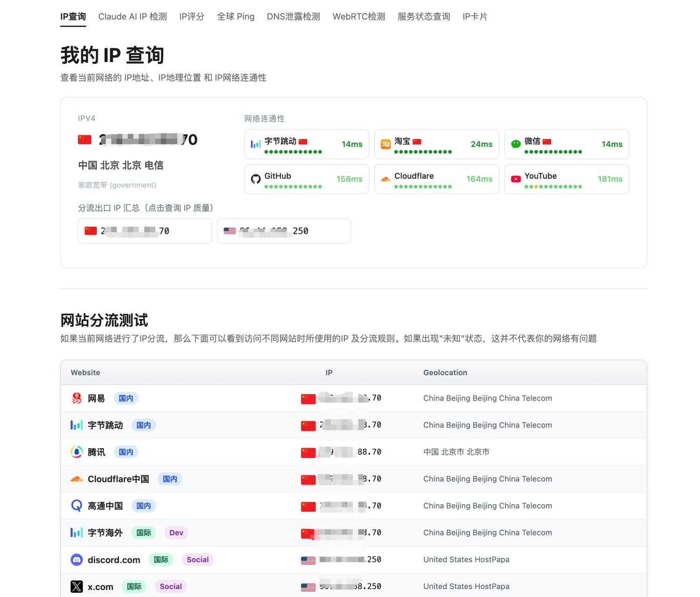The width and height of the screenshot is (700, 597).
Task: Click the NetEase (网易) red icon
Action: pos(77,398)
